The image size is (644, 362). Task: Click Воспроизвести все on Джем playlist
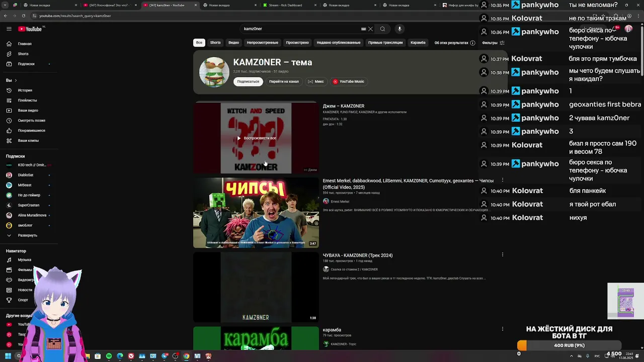click(x=256, y=138)
